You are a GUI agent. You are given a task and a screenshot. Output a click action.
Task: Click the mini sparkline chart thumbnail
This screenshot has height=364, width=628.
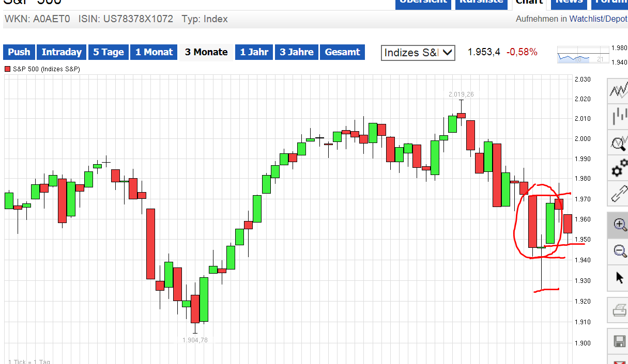coord(583,55)
